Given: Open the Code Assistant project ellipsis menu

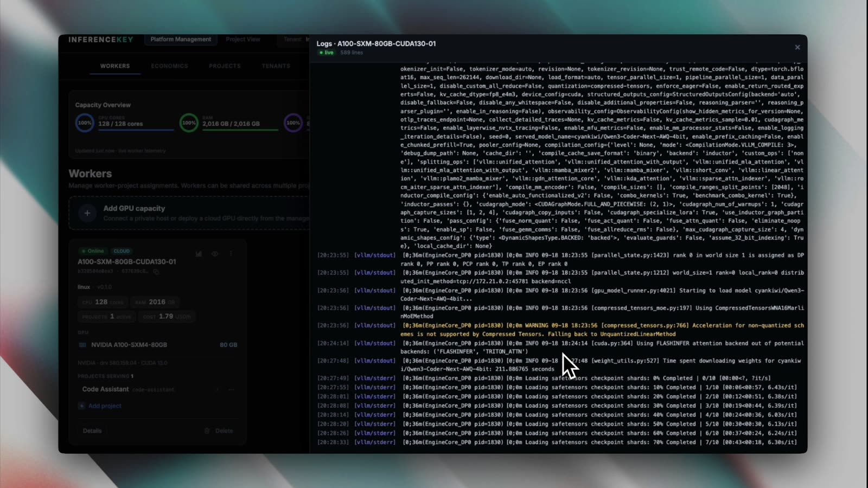Looking at the screenshot, I should click(x=231, y=389).
